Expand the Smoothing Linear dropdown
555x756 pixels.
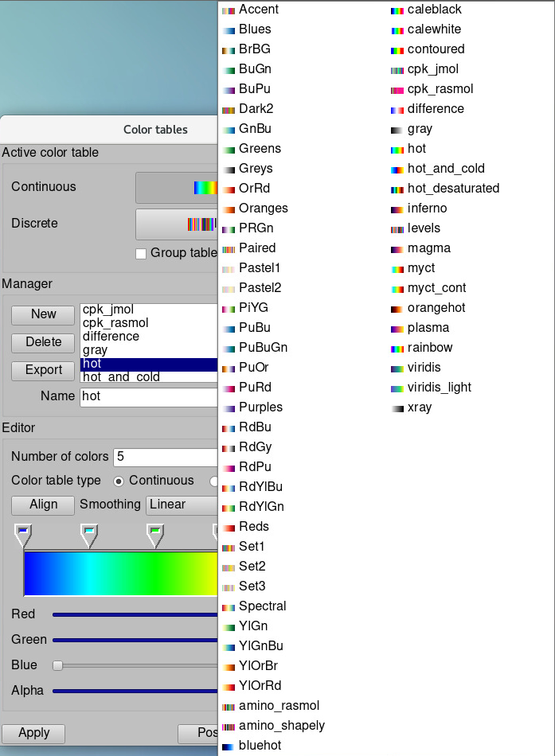(x=182, y=505)
